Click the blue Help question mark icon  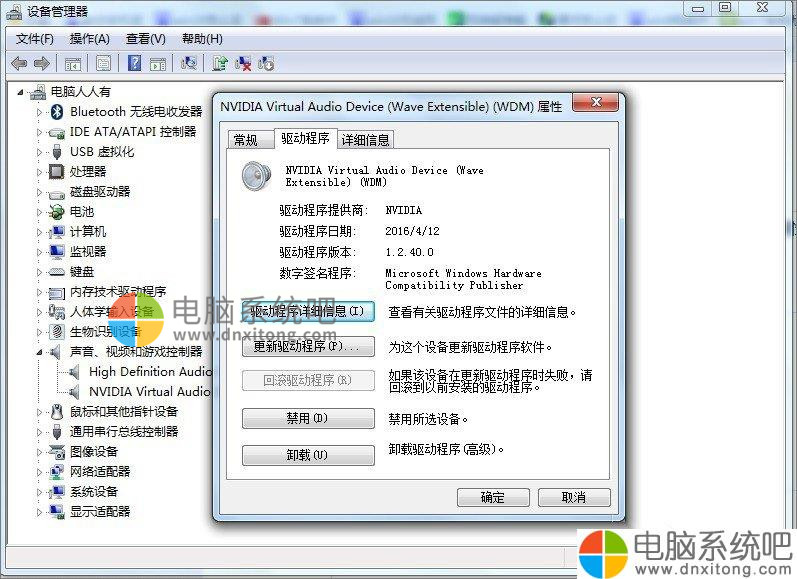click(x=134, y=63)
